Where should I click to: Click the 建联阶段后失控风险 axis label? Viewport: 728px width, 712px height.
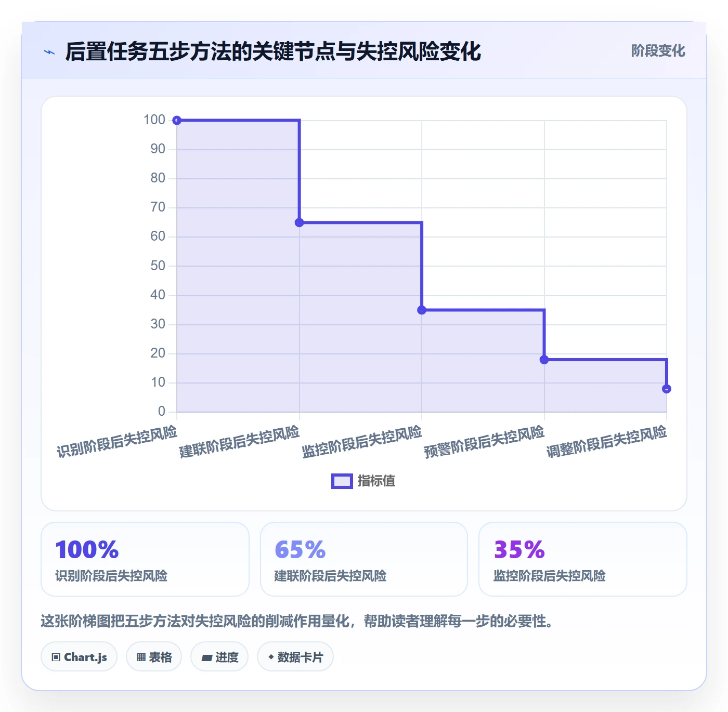pyautogui.click(x=239, y=442)
